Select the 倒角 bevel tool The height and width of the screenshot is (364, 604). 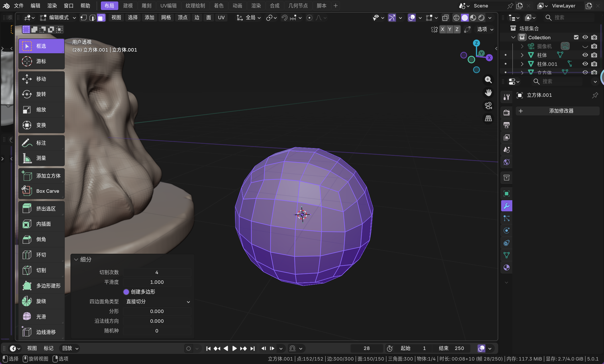coord(42,239)
